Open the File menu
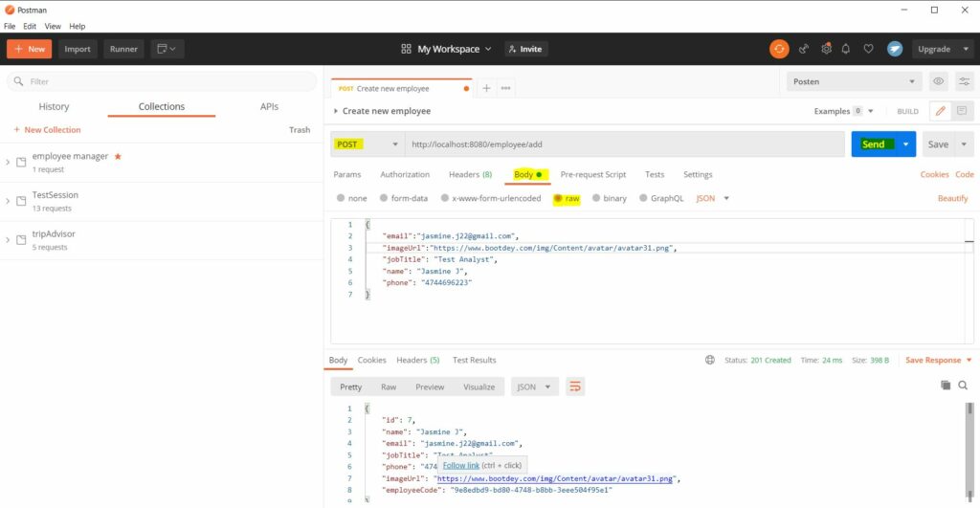The width and height of the screenshot is (980, 508). click(x=10, y=26)
